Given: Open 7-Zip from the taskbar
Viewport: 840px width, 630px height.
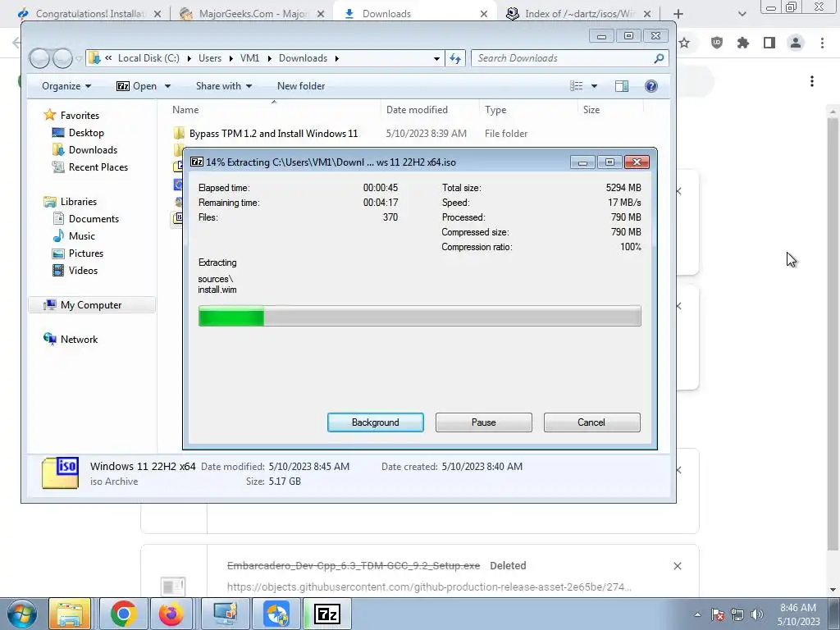Looking at the screenshot, I should tap(327, 614).
